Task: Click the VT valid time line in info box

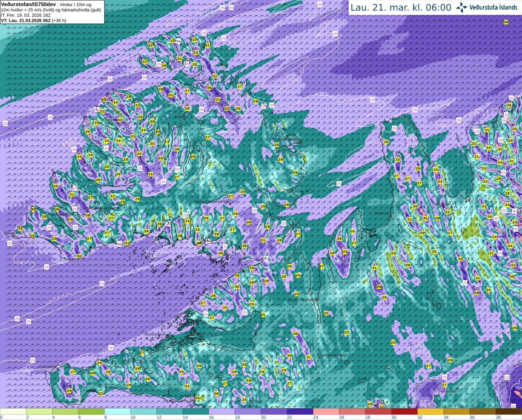Action: [x=33, y=20]
